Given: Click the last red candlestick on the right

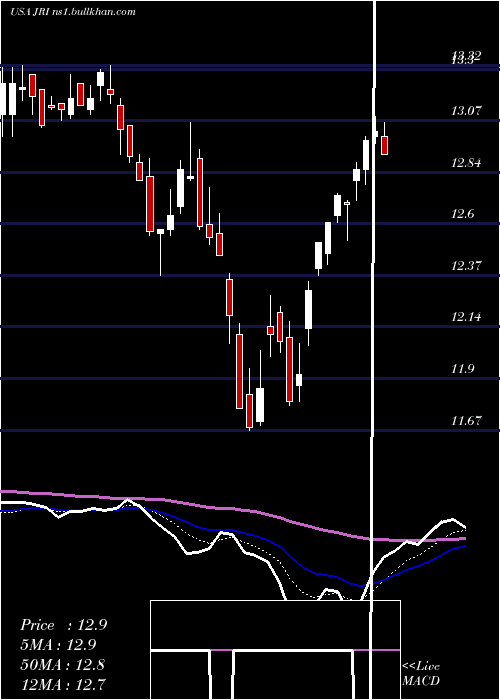Looking at the screenshot, I should (384, 146).
